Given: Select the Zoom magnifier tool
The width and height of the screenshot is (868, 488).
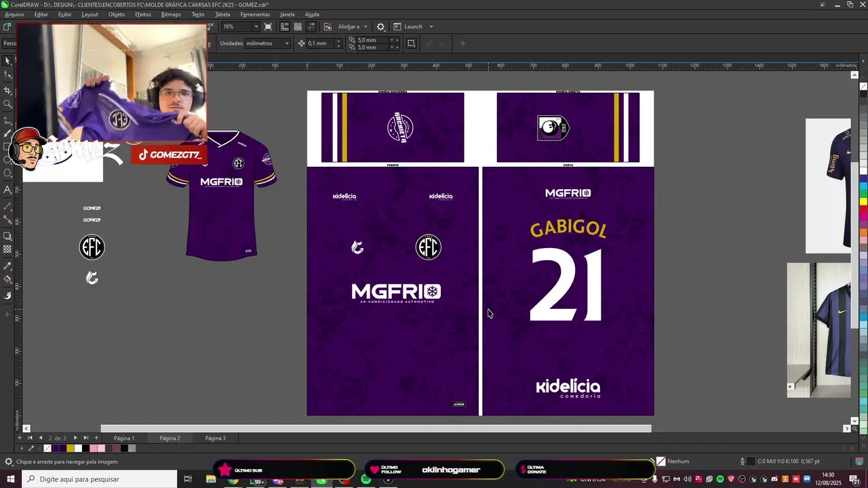Looking at the screenshot, I should tap(7, 104).
